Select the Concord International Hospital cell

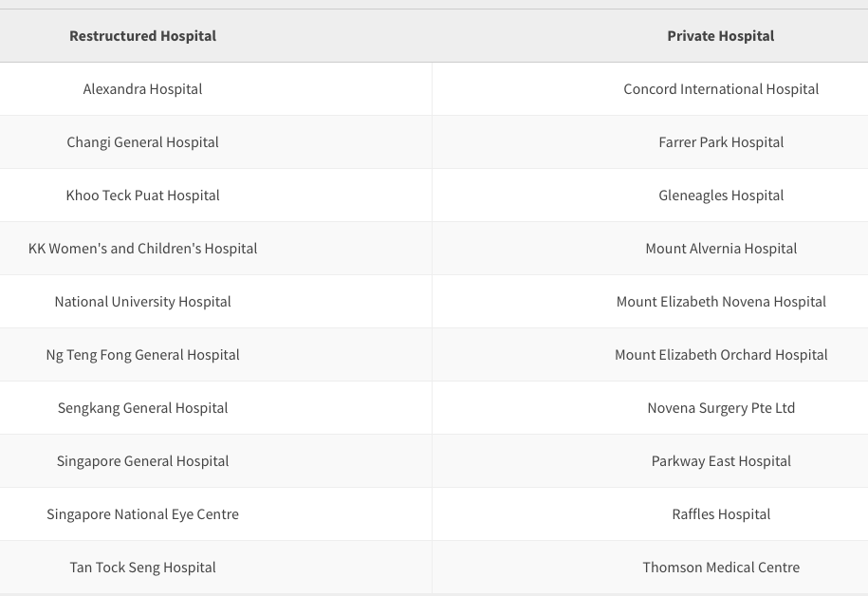721,89
